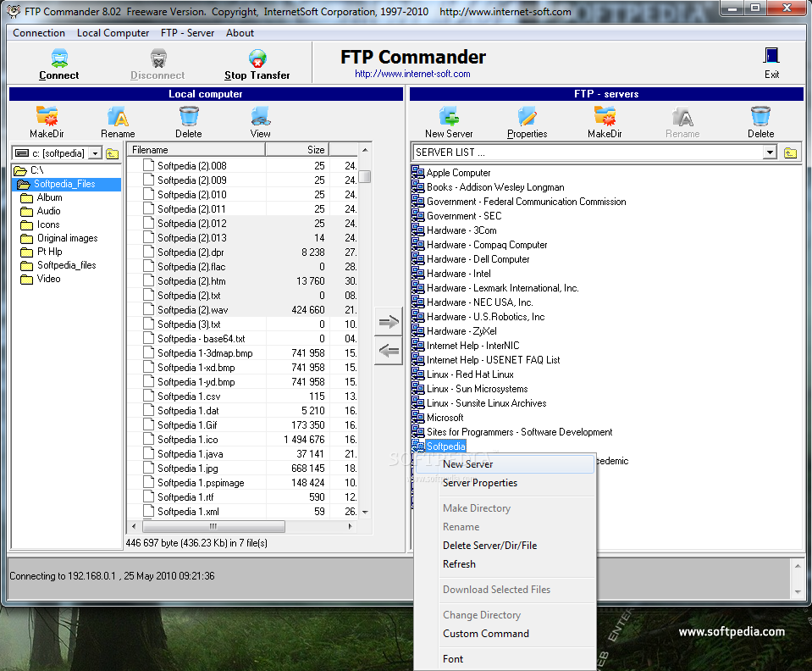Open the c: [softpedia] drive dropdown

96,153
